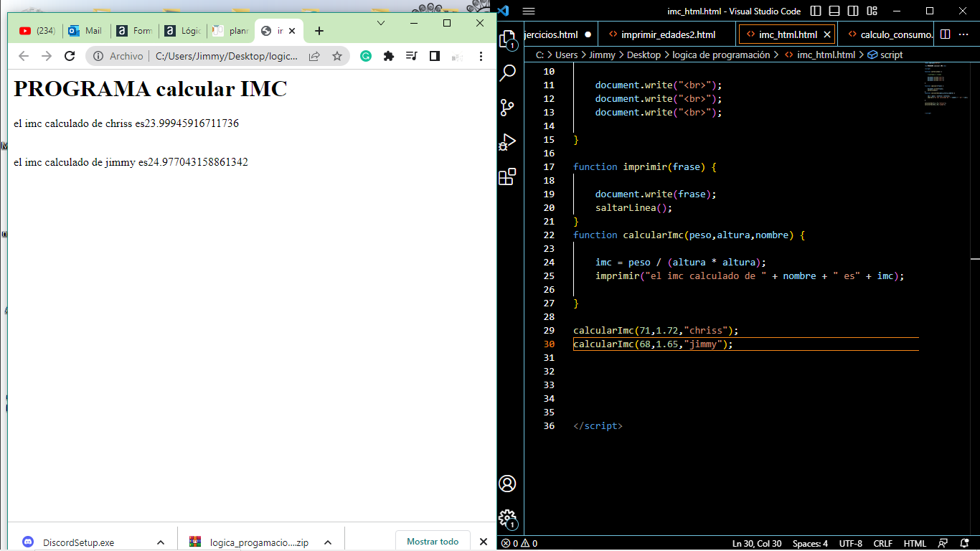Click the Users breadcrumb segment
980x551 pixels.
(x=566, y=55)
